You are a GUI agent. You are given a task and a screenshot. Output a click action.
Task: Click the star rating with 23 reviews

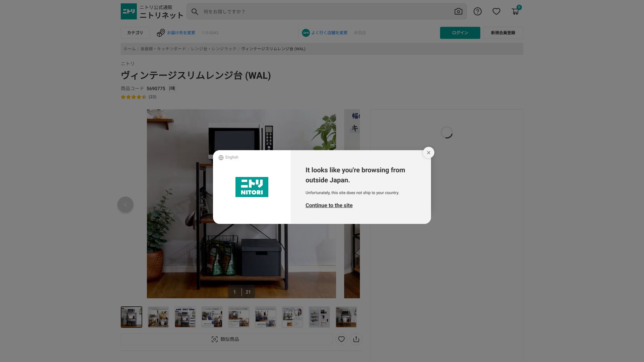point(139,97)
